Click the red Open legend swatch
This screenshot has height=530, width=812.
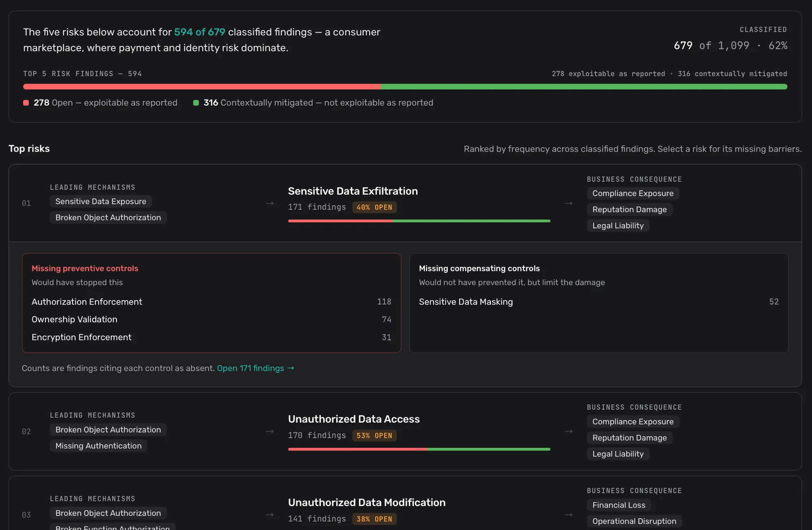(26, 103)
